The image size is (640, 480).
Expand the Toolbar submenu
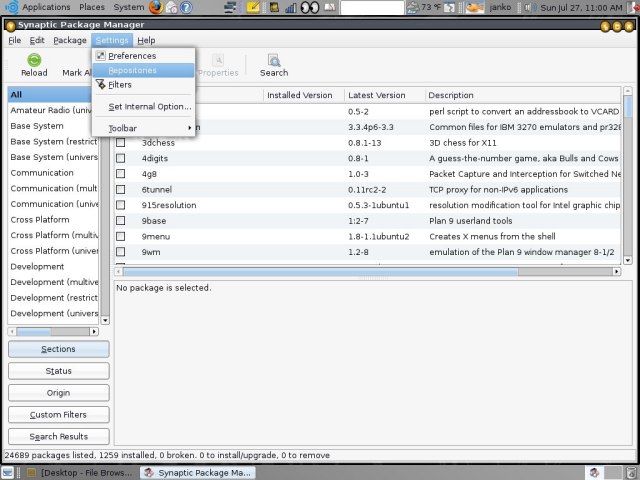point(143,128)
